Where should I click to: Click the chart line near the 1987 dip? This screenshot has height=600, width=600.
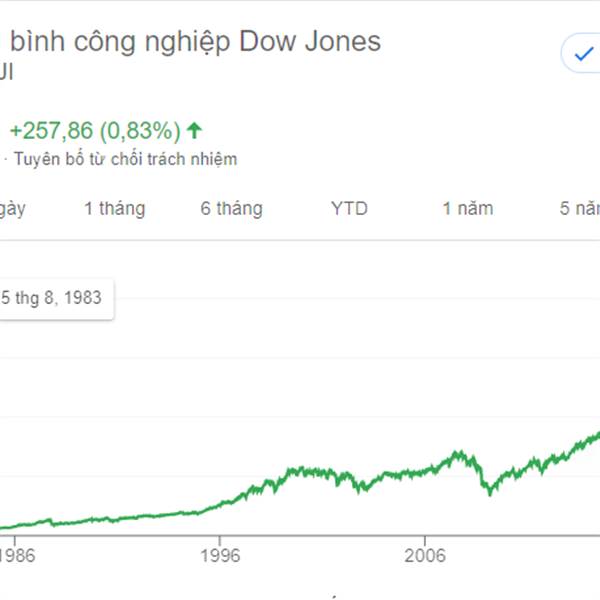[52, 523]
